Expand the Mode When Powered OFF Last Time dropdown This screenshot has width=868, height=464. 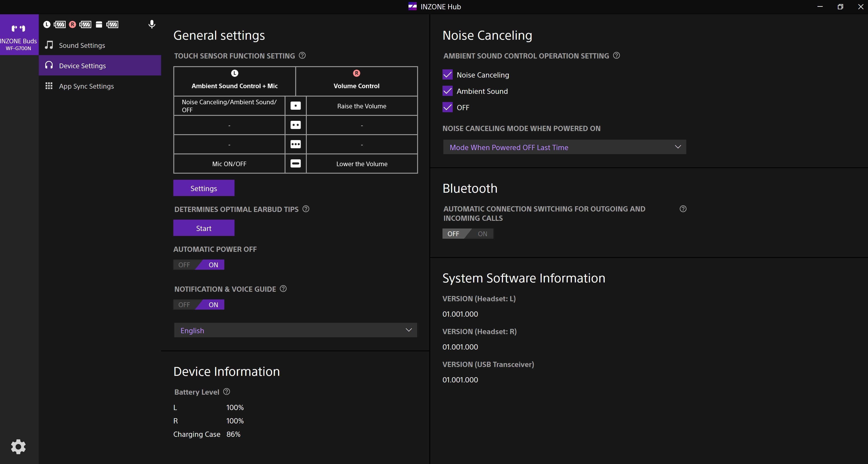564,147
